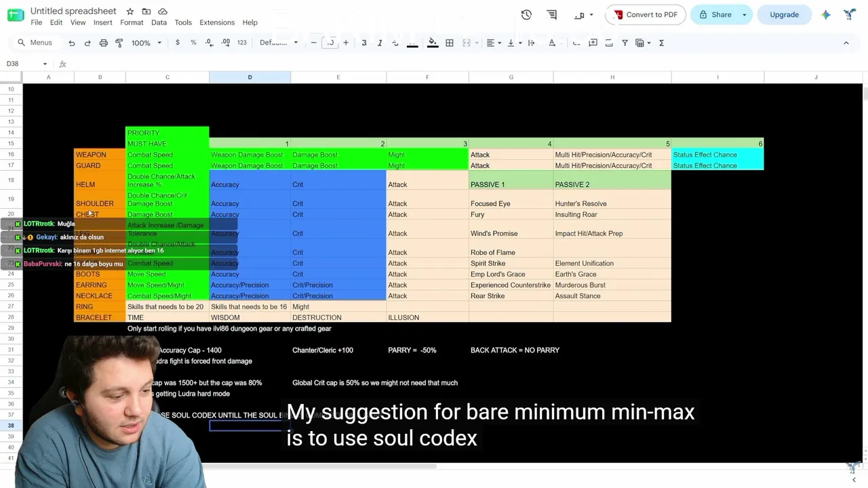Toggle bold formatting

pos(364,43)
